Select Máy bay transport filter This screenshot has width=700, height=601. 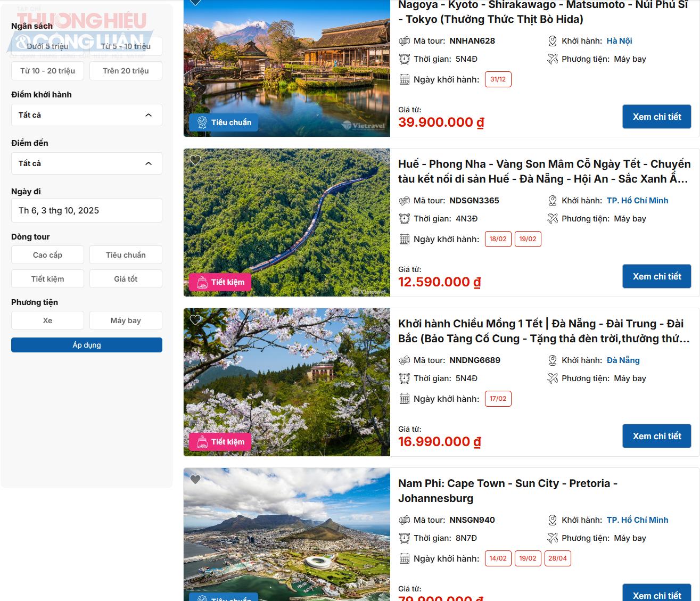click(126, 320)
